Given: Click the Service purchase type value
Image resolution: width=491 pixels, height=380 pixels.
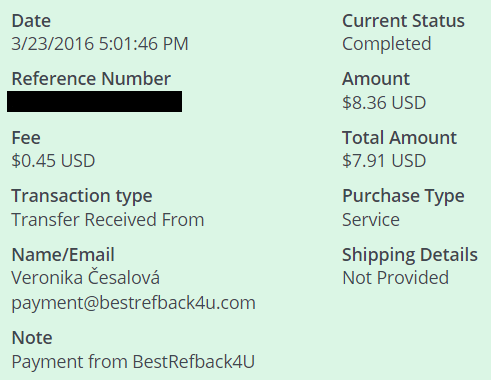Looking at the screenshot, I should coord(371,220).
